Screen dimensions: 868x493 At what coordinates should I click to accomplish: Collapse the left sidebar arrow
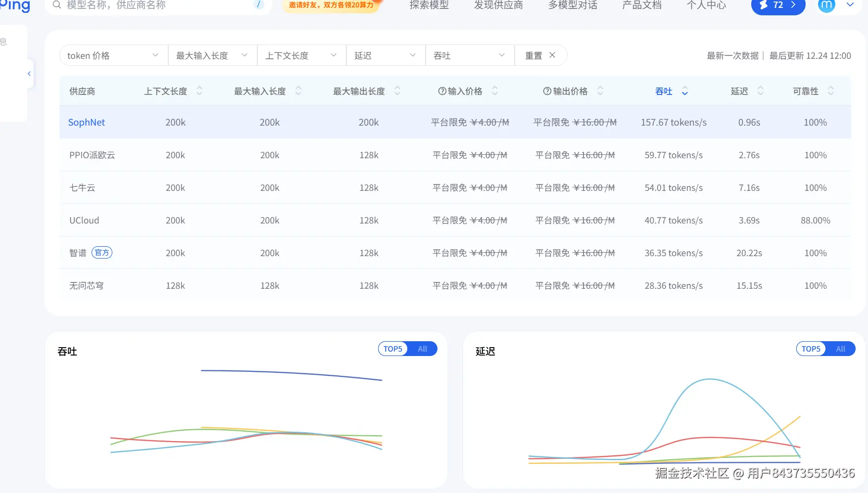29,74
